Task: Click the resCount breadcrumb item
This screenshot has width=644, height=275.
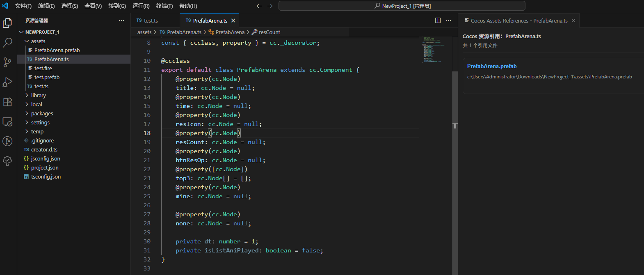Action: pos(269,32)
